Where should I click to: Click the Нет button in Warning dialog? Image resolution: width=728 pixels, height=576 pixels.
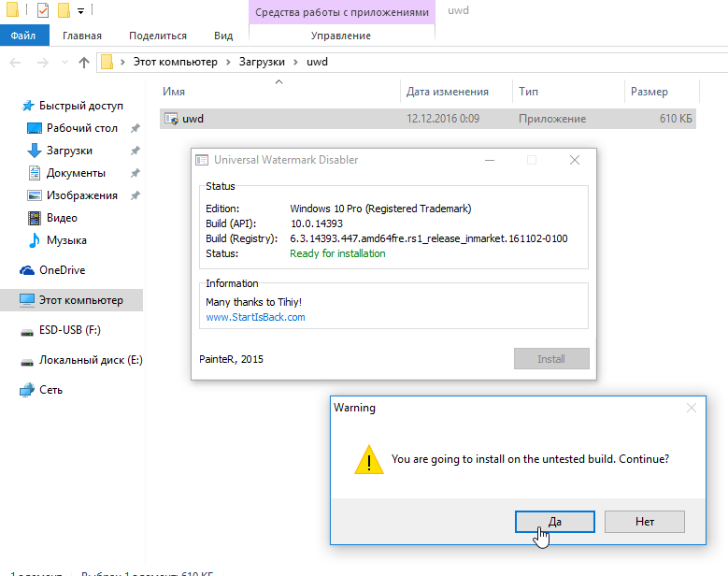(645, 522)
